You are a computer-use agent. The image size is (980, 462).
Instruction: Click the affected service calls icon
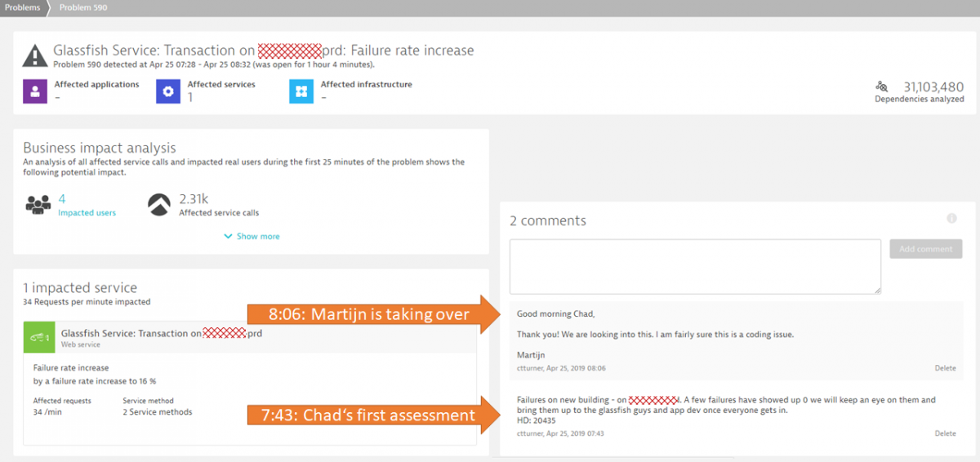[x=159, y=204]
